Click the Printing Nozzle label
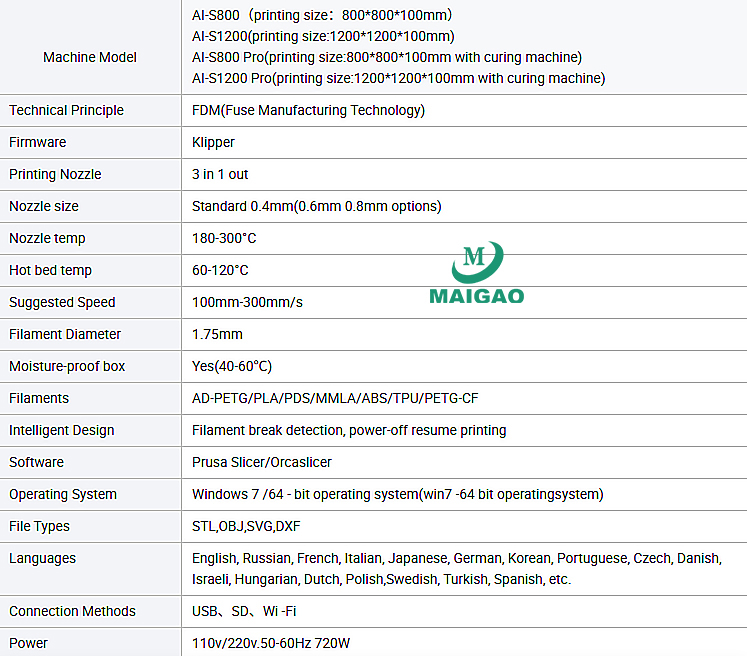Image resolution: width=747 pixels, height=656 pixels. point(55,174)
